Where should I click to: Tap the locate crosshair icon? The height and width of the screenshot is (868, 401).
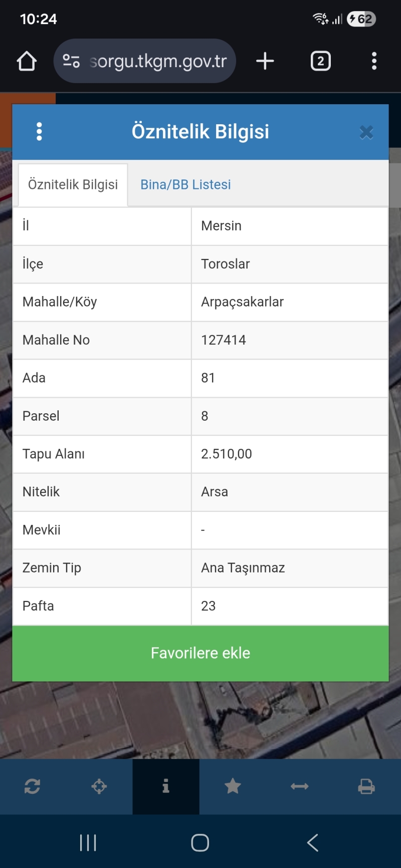(x=99, y=786)
